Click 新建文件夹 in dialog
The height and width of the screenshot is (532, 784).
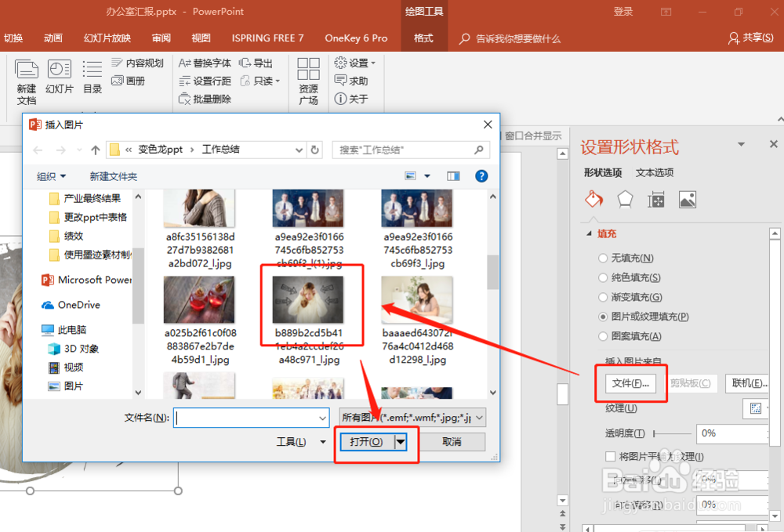point(114,176)
